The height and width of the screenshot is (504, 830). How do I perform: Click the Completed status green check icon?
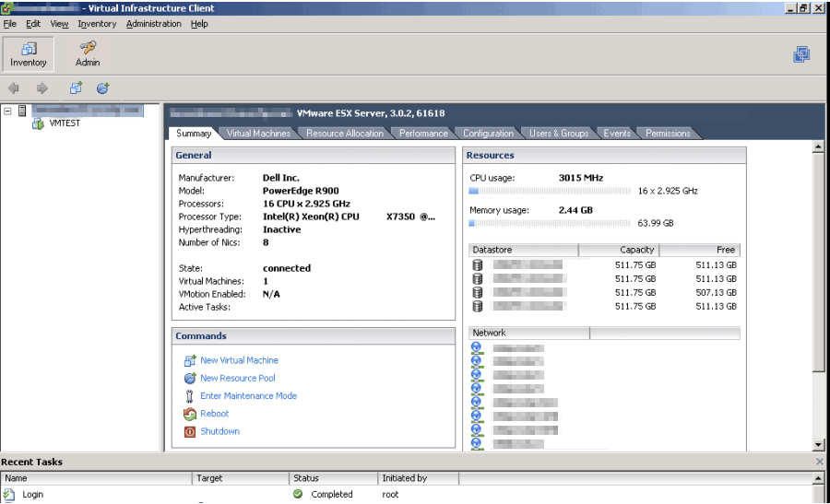point(298,494)
